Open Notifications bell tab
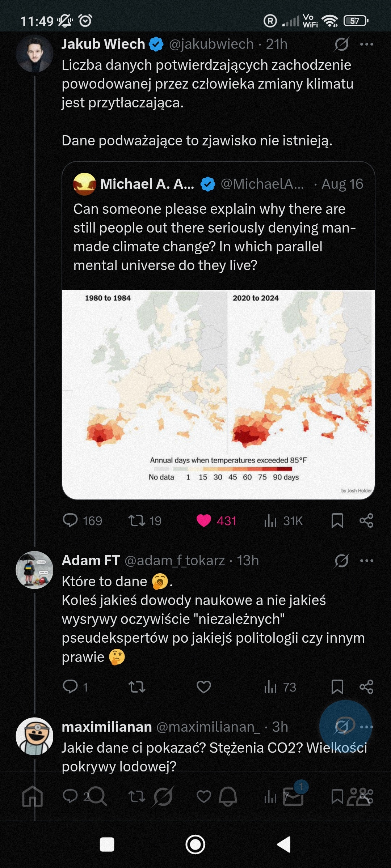391x868 pixels. click(228, 796)
